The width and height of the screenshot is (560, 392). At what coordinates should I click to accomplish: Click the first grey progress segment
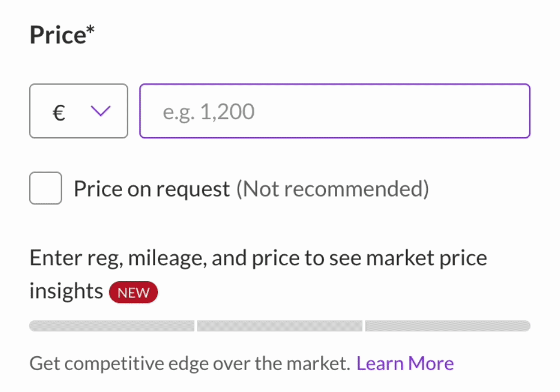pos(111,325)
